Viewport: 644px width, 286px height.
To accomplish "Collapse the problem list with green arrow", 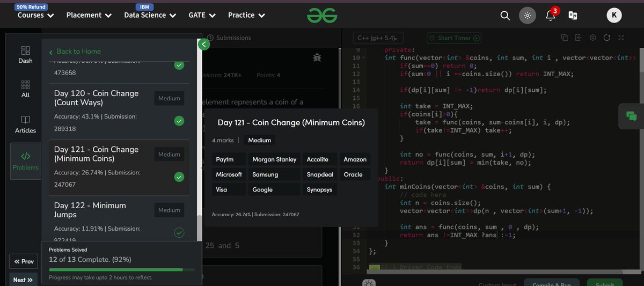I will pos(203,45).
